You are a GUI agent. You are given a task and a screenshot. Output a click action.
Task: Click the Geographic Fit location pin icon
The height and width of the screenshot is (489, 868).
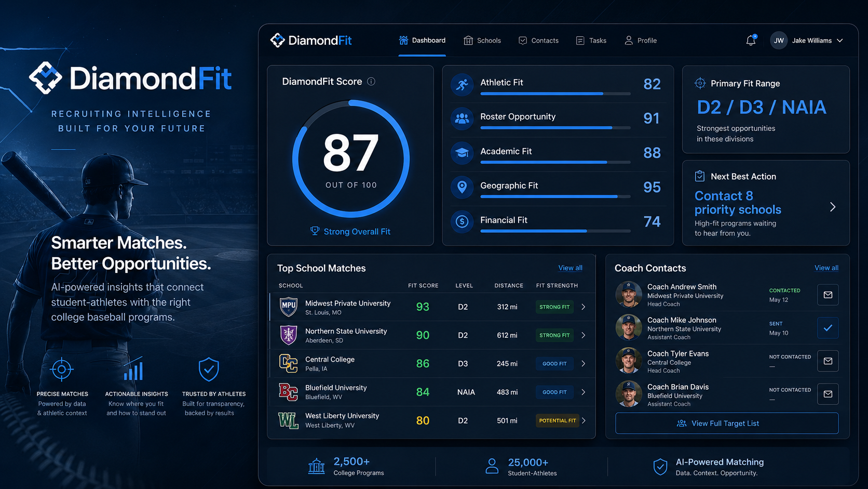point(462,187)
